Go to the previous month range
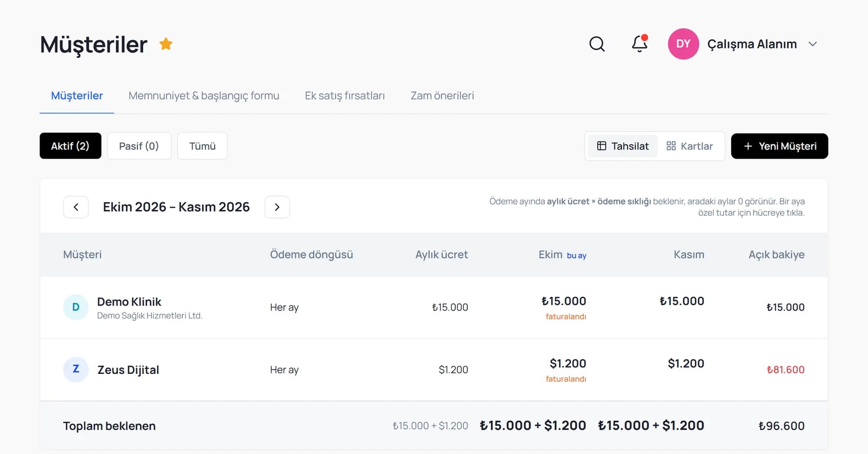Viewport: 868px width, 454px height. 76,207
